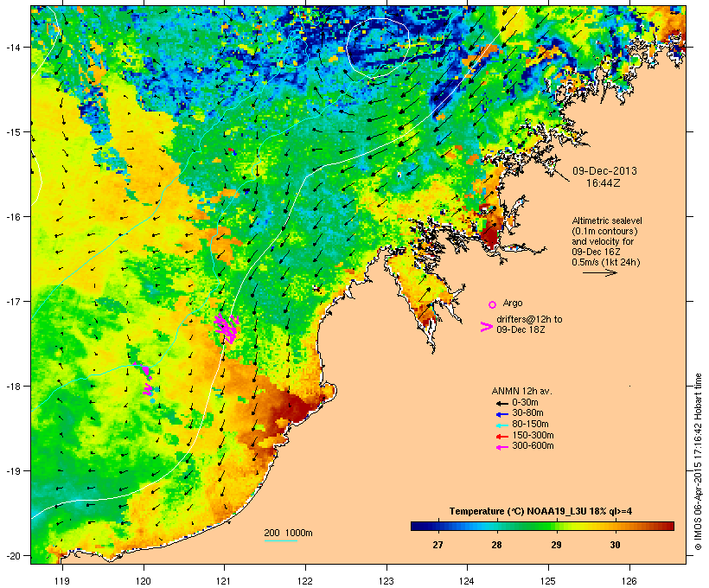Click the Temperature NOAA19_L3U title
Screen dimensions: 709x588
coord(540,512)
